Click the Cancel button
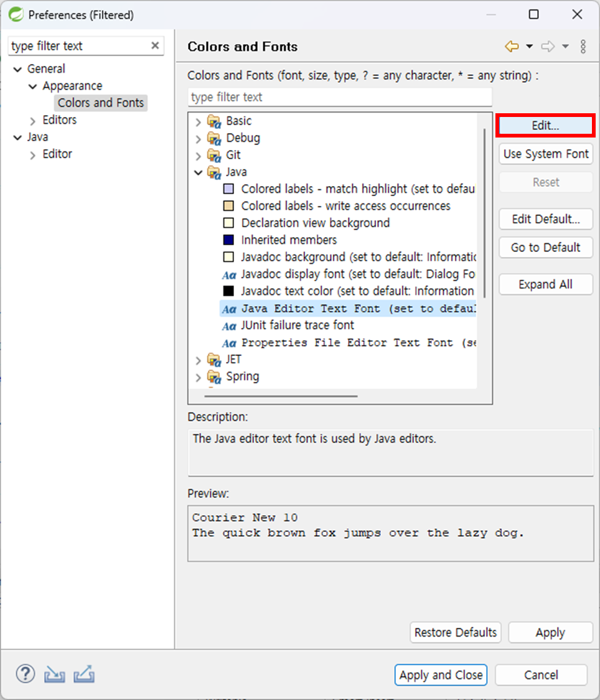Screen dimensions: 600x700 coord(541,675)
